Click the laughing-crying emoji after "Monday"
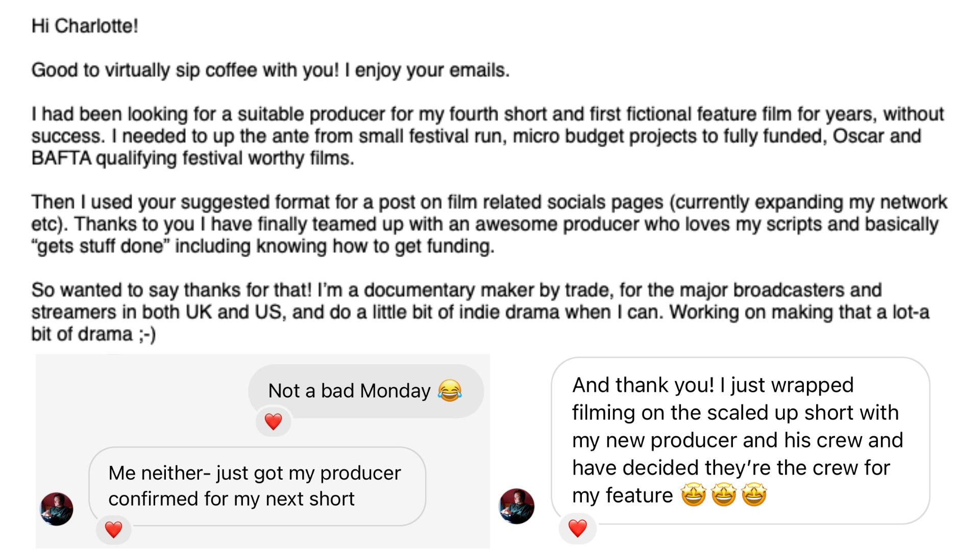Screen dimensions: 980x551 click(450, 391)
